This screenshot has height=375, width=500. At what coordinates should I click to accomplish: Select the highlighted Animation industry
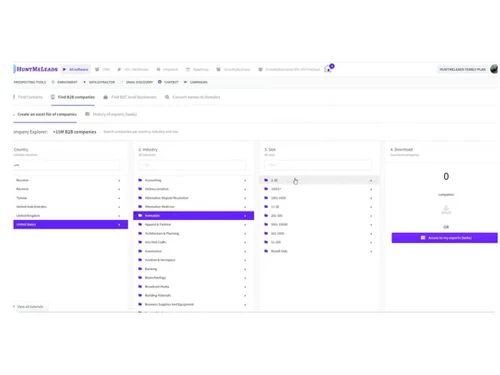click(x=193, y=216)
